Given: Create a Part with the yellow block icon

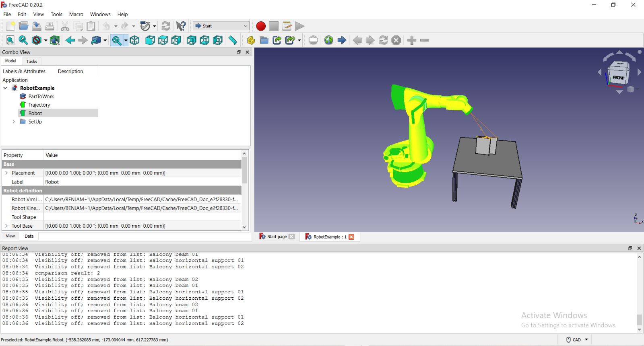Looking at the screenshot, I should tap(251, 40).
